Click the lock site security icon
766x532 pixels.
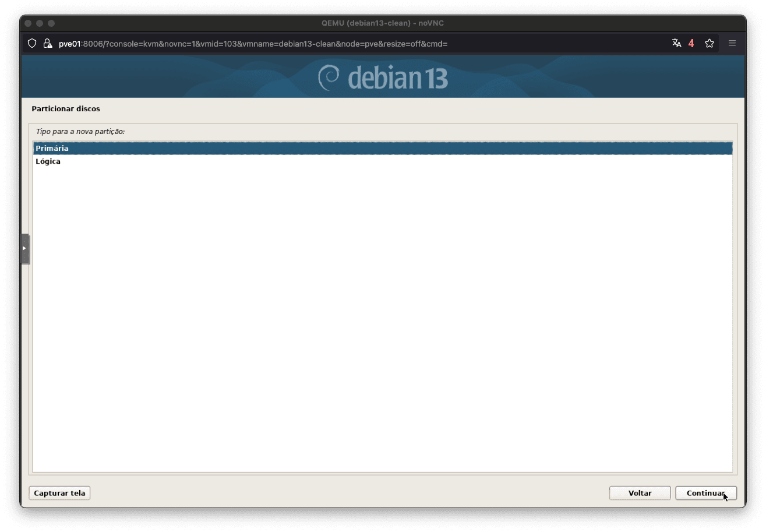48,44
